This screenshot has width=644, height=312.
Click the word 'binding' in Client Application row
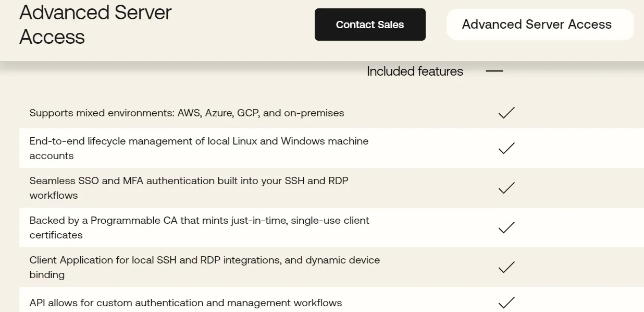pyautogui.click(x=47, y=274)
